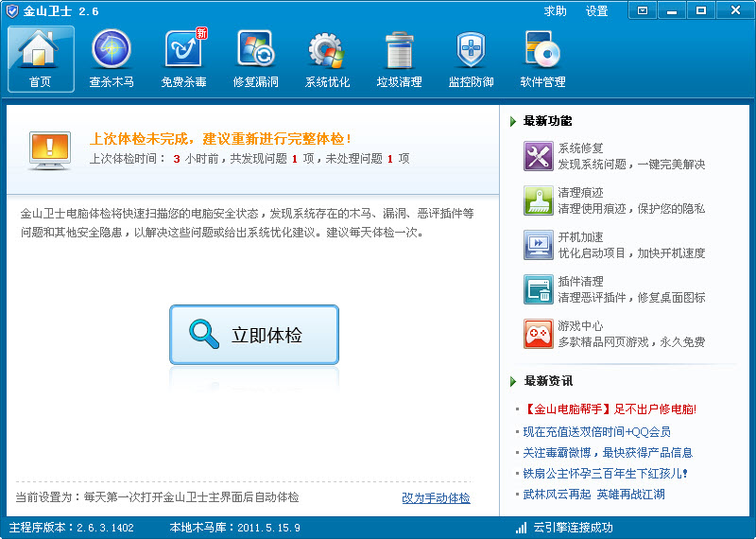The height and width of the screenshot is (539, 756).
Task: Click the 当前设置为 auto-scan setting text
Action: [x=157, y=497]
